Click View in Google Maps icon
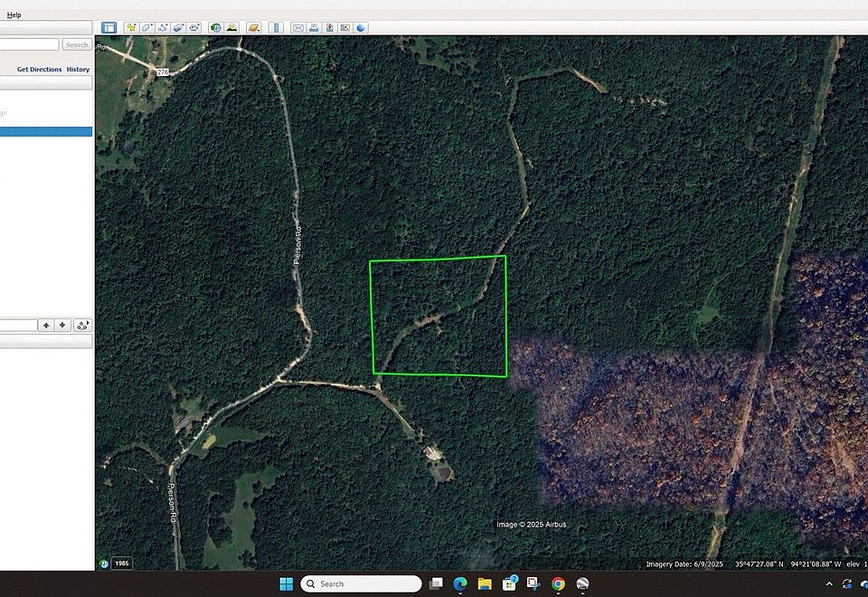This screenshot has width=868, height=597. click(x=344, y=28)
